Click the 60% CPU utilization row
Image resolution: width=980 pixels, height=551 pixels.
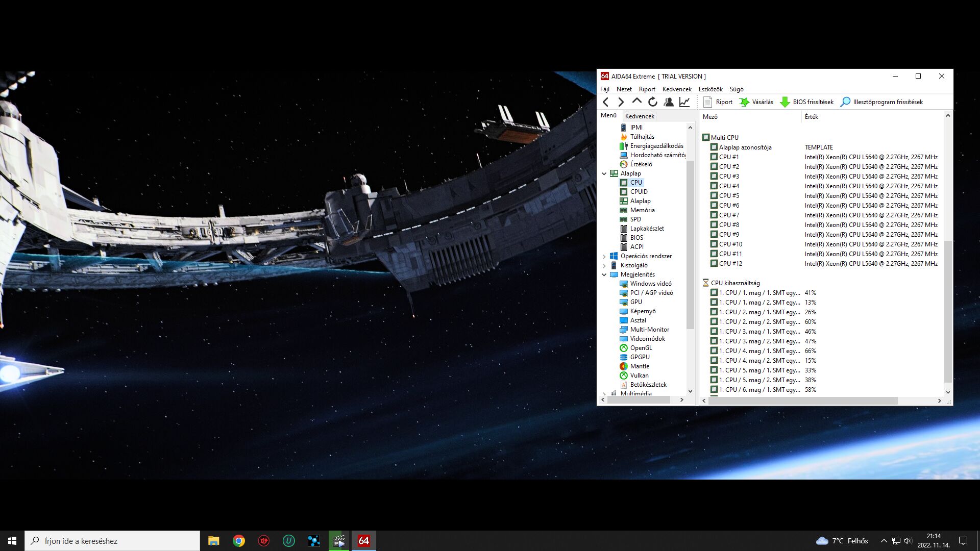click(x=763, y=322)
